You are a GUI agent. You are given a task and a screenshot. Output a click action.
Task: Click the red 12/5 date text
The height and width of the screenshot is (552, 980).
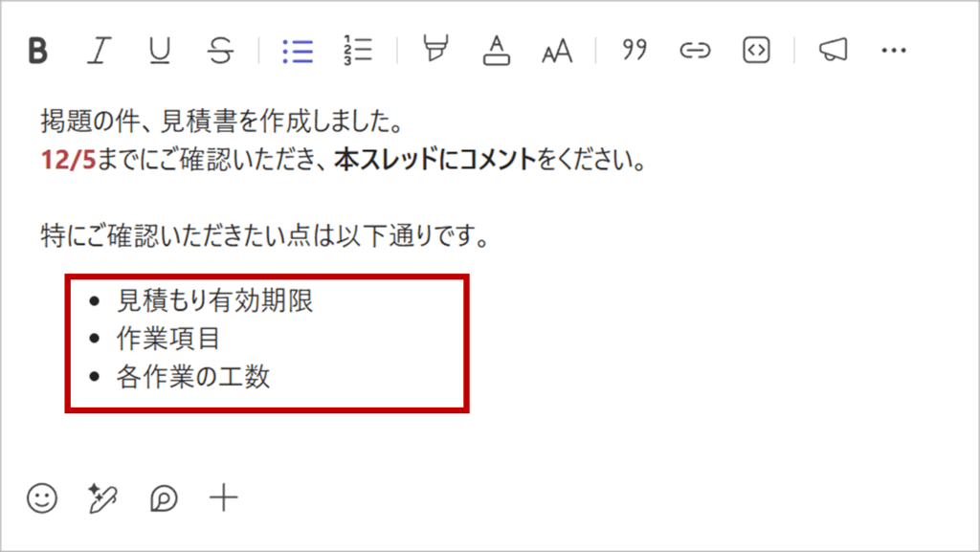click(x=69, y=160)
